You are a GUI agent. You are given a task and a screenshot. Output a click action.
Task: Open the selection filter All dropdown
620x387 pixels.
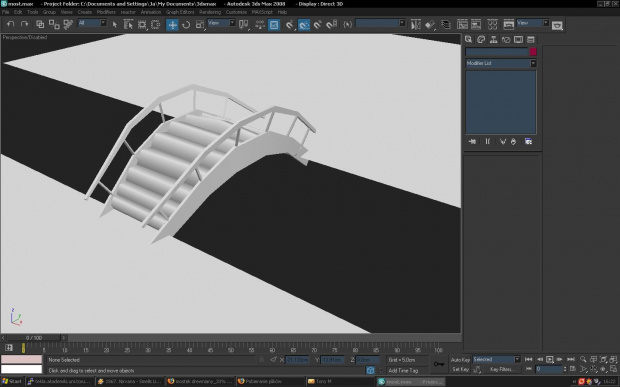click(92, 23)
